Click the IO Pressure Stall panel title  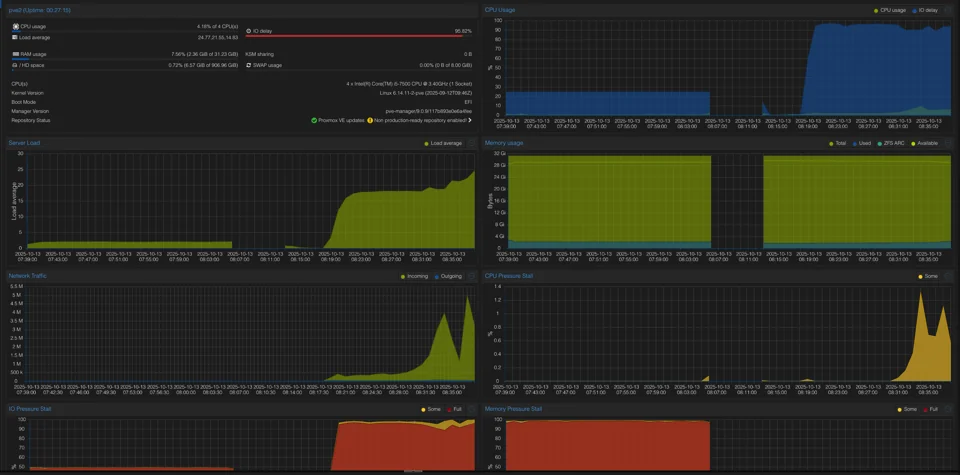(30, 408)
